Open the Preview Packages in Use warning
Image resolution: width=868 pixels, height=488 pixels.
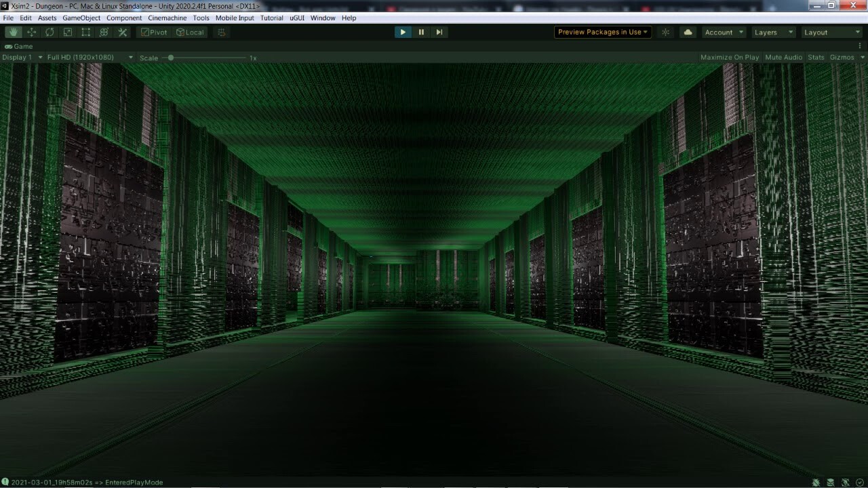601,32
